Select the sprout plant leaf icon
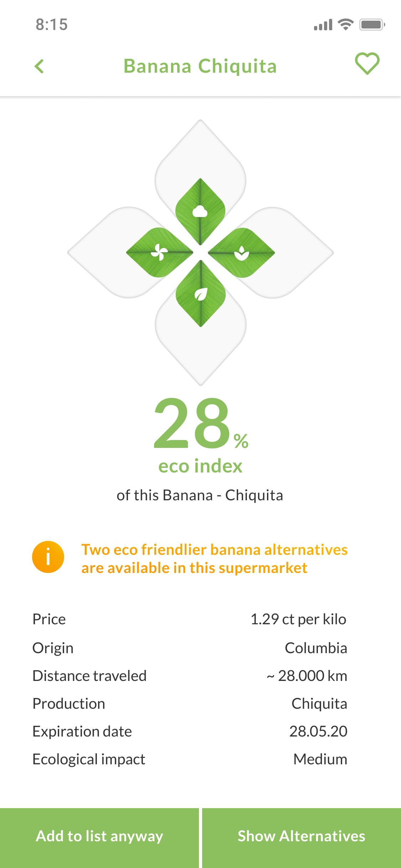 point(242,253)
